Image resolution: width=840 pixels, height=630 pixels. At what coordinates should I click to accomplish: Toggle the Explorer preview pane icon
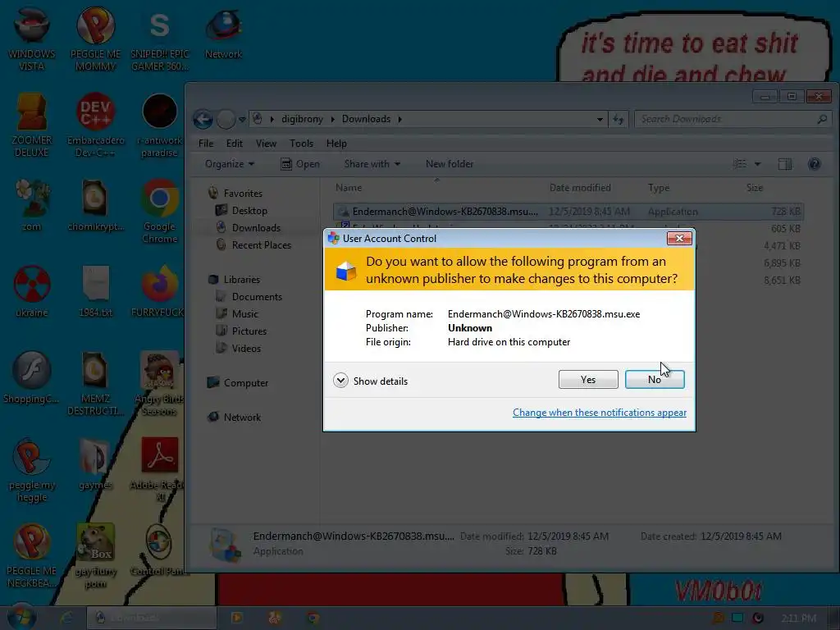(785, 164)
